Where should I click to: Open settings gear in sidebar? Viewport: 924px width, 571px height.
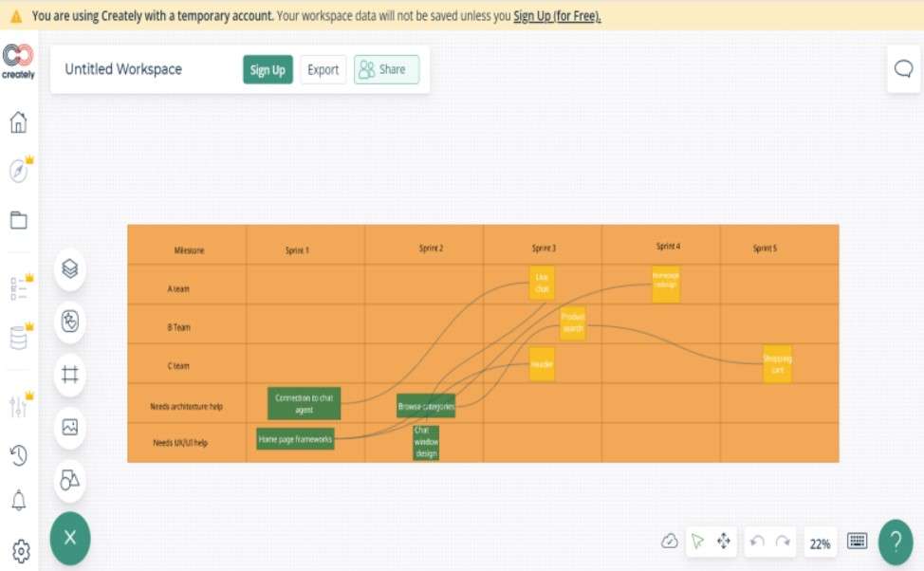(x=20, y=550)
